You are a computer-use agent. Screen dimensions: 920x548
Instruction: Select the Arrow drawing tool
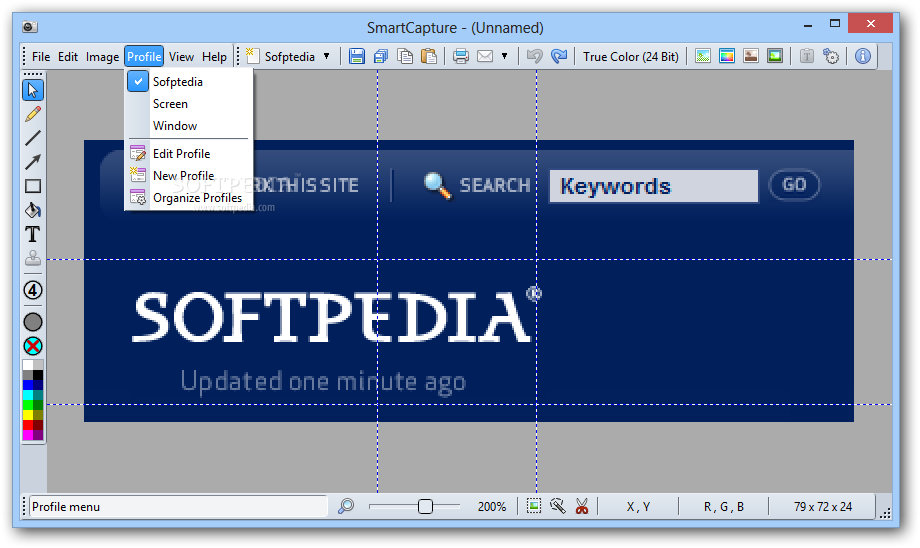33,162
